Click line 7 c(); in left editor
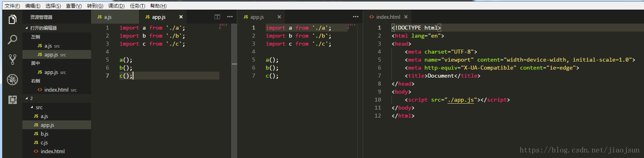644x158 pixels. click(x=126, y=76)
